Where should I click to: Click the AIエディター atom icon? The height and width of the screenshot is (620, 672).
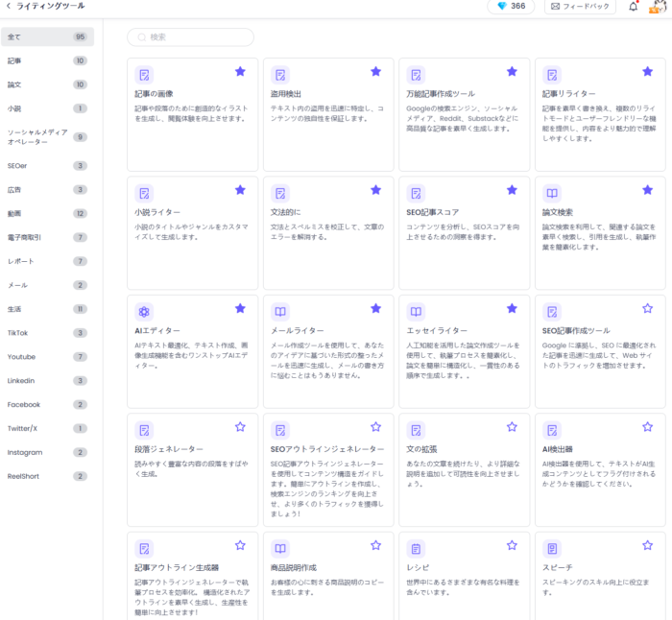click(x=144, y=312)
